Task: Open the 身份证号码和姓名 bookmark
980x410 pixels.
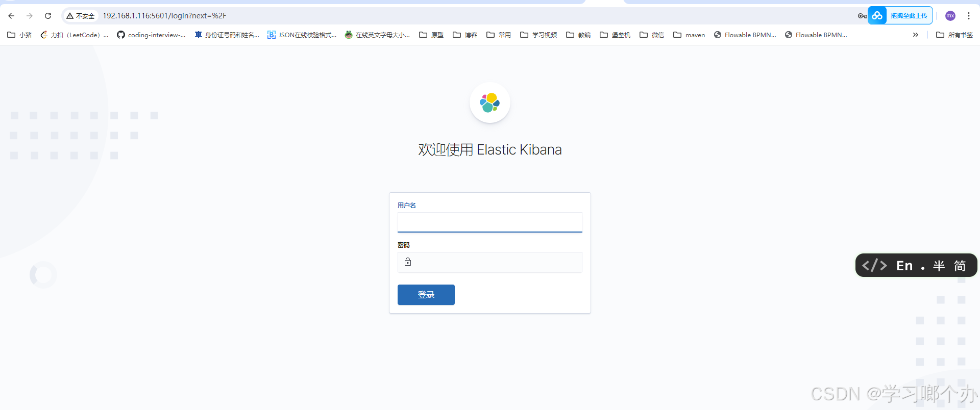Action: point(227,35)
